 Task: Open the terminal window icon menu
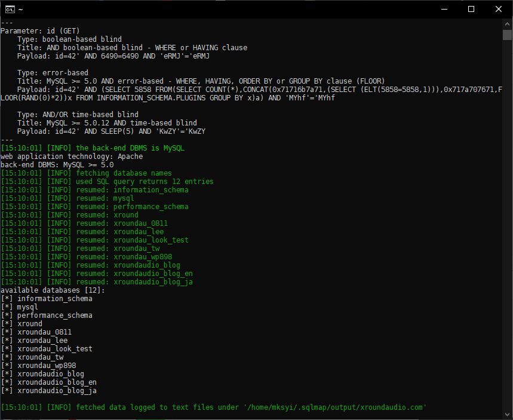(10, 9)
